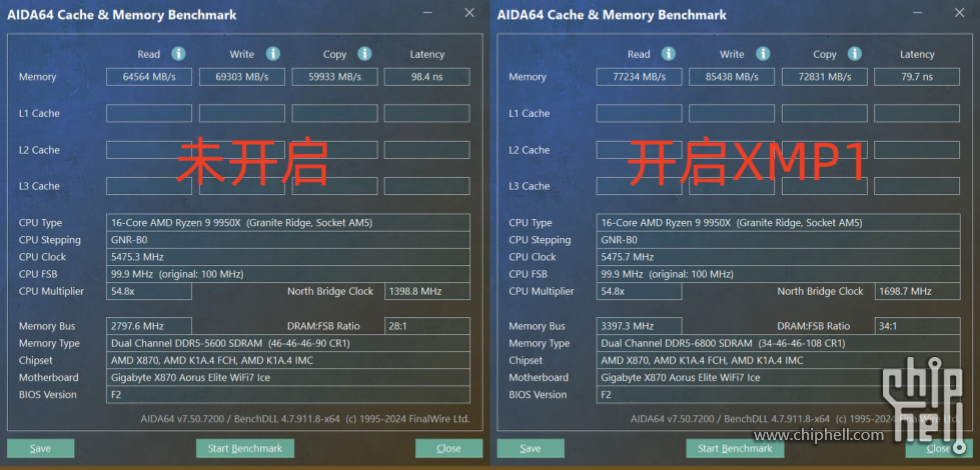Click empty L1 Cache latency field, right window

click(x=917, y=113)
